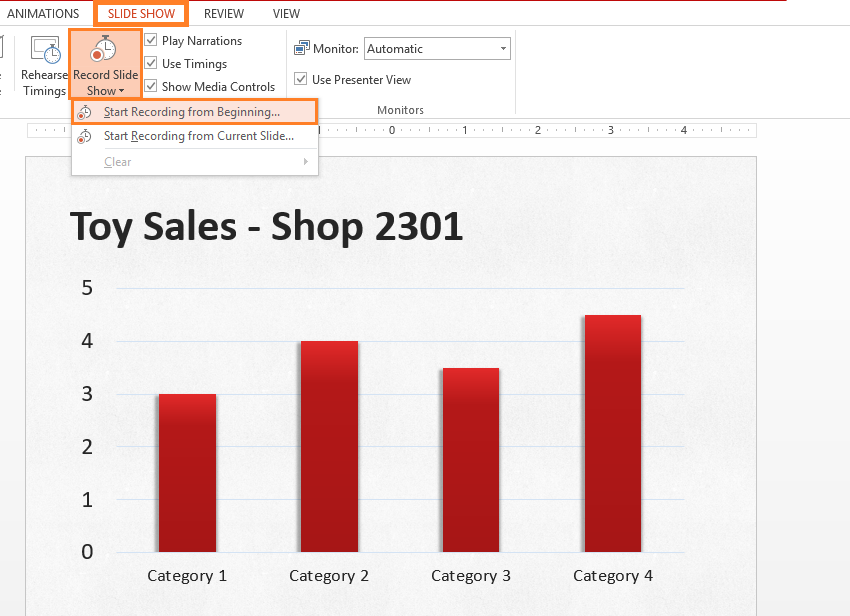This screenshot has height=616, width=850.
Task: Select the Slide Show tab
Action: [x=141, y=14]
